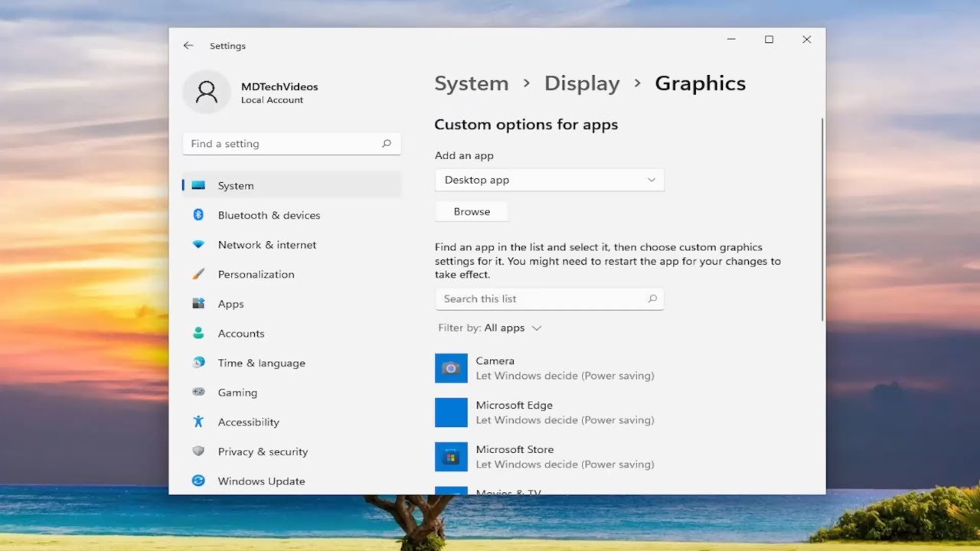Click the Gaming controller icon
The height and width of the screenshot is (551, 980).
198,393
